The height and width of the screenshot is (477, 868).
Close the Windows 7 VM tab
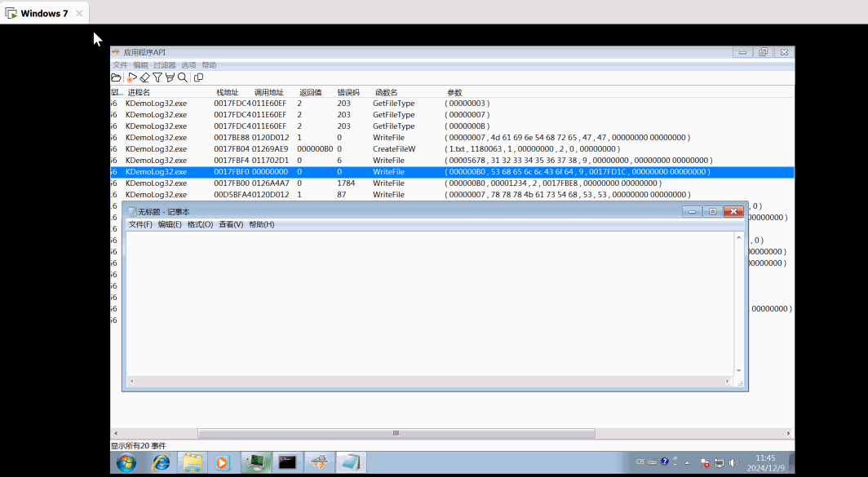[x=79, y=13]
